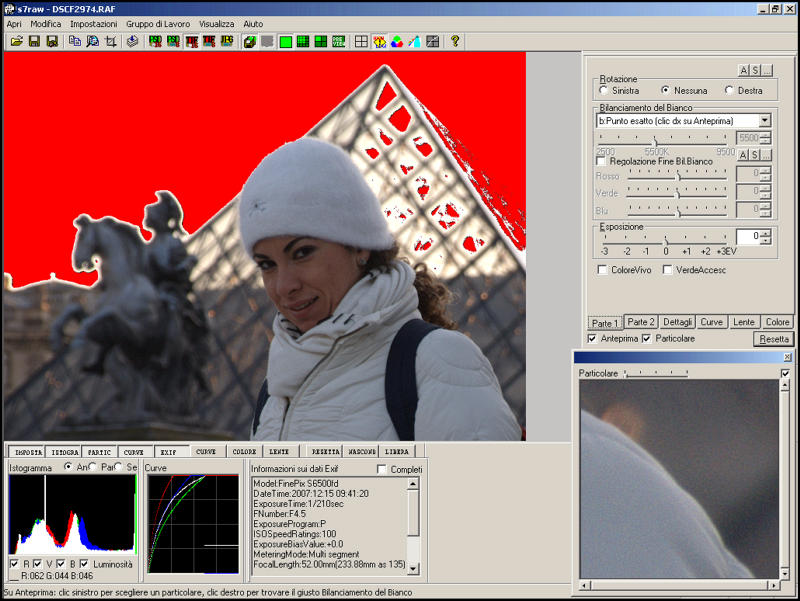Click the white four-square grid icon
This screenshot has width=800, height=601.
pyautogui.click(x=361, y=41)
